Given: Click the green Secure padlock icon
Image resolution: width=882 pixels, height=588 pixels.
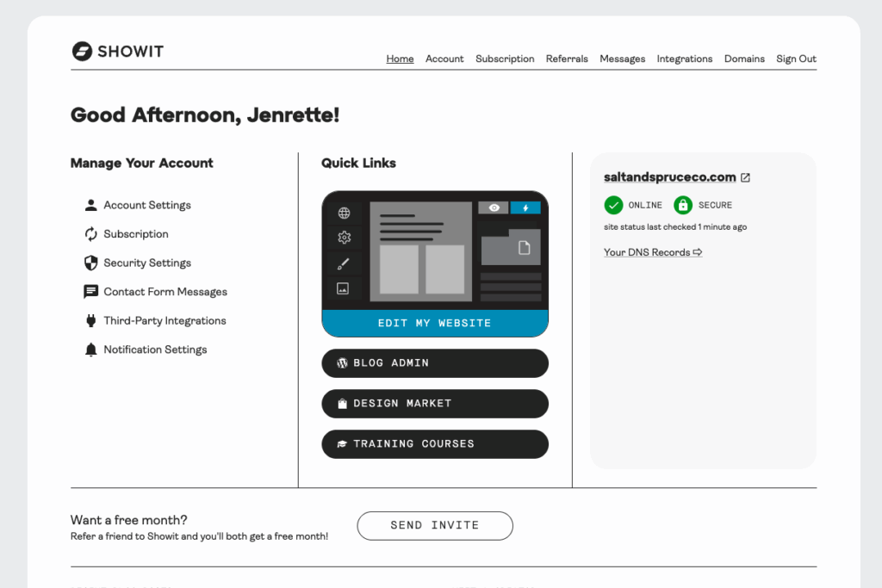Looking at the screenshot, I should pos(683,205).
